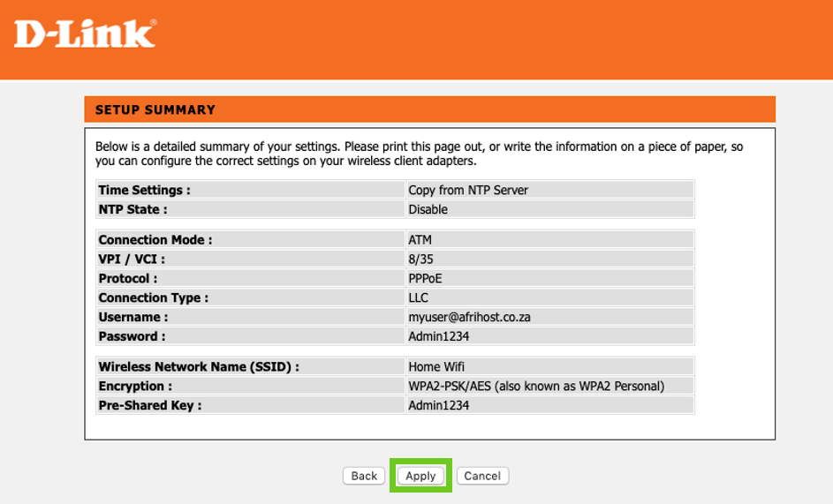Select the myuser@afrihost.co.za username value

(x=469, y=317)
